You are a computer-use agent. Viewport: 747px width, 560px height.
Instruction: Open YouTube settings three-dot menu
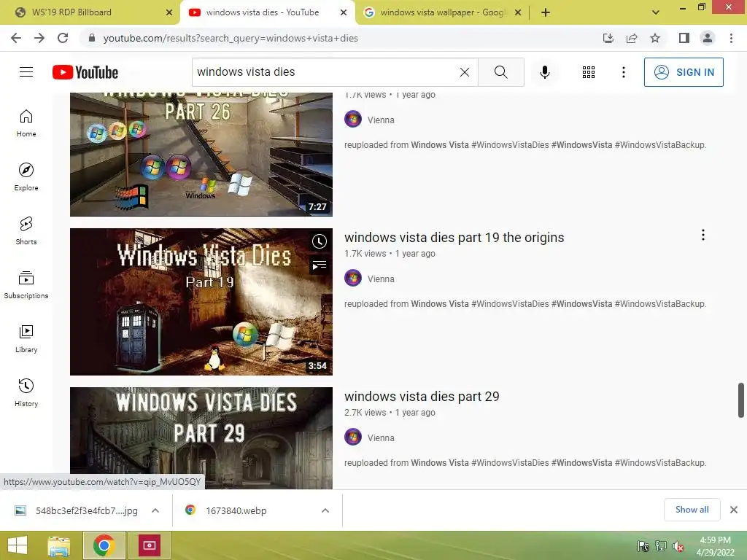[x=623, y=72]
